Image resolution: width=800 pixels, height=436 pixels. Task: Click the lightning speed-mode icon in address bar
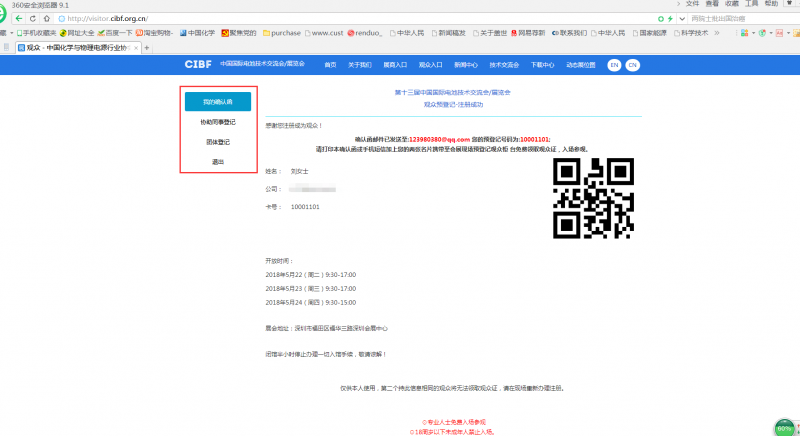pyautogui.click(x=668, y=19)
